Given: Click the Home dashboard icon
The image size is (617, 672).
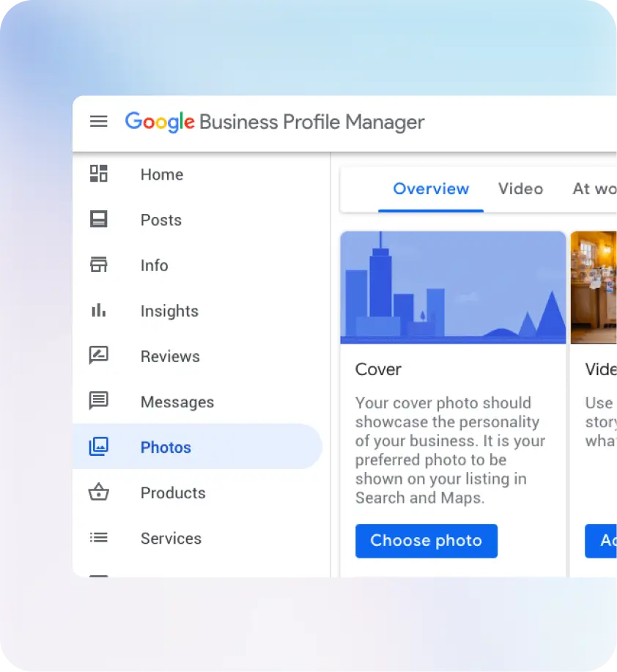Looking at the screenshot, I should 99,174.
